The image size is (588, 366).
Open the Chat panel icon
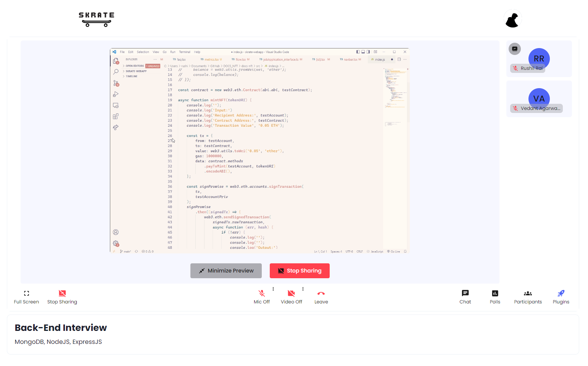pos(465,297)
